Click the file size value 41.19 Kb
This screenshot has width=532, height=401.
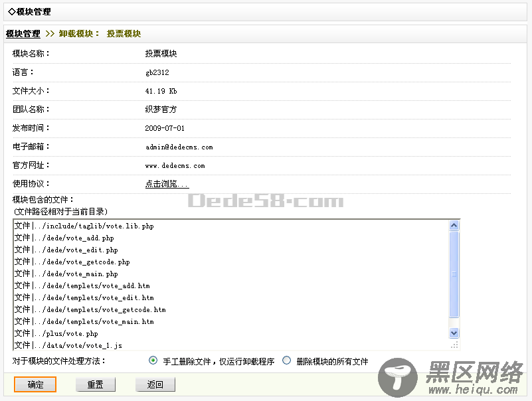coord(161,91)
